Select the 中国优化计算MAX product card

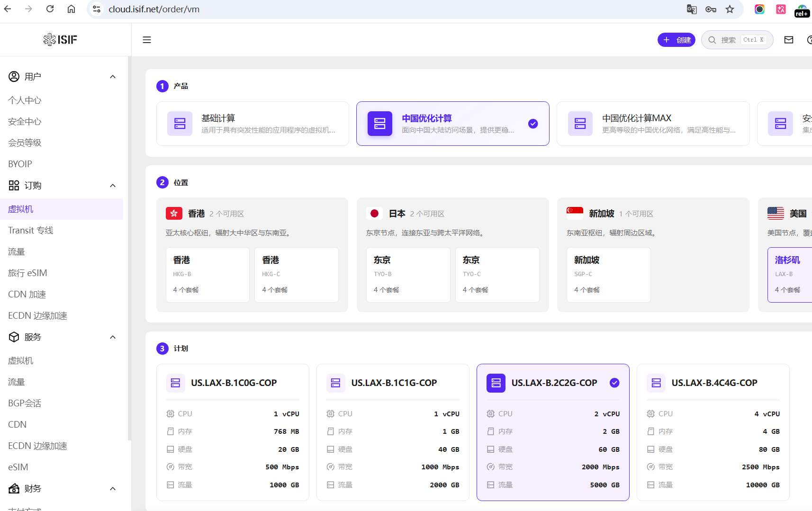[x=653, y=124]
